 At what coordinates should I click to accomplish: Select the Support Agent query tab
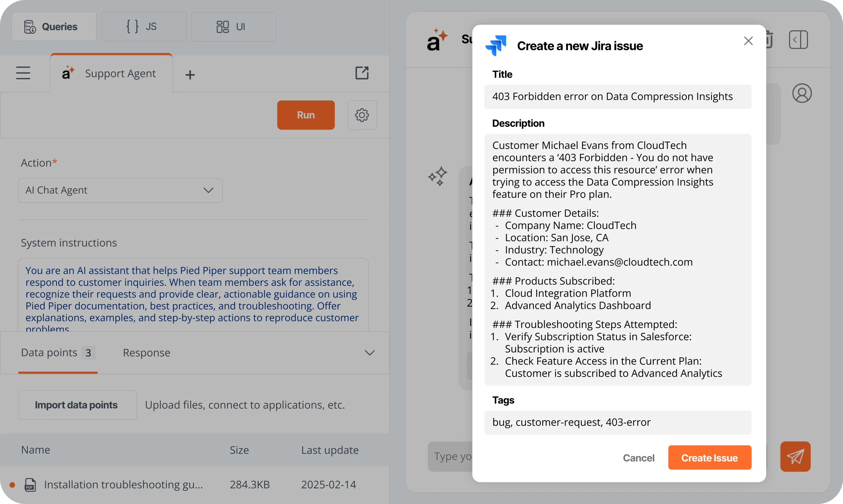click(x=111, y=73)
